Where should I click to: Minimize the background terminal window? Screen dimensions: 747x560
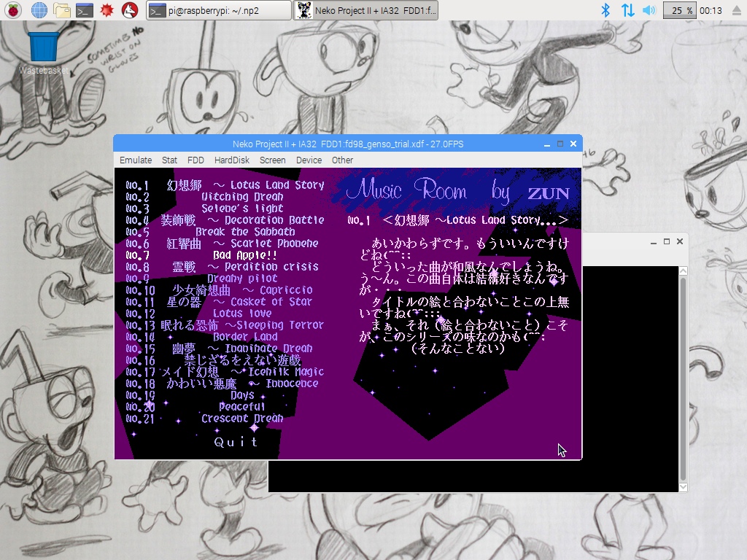(x=654, y=242)
